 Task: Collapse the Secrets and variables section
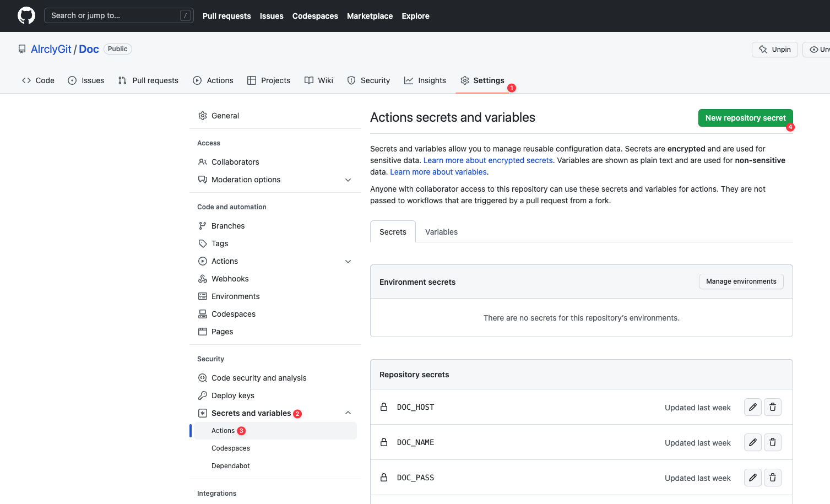tap(348, 413)
